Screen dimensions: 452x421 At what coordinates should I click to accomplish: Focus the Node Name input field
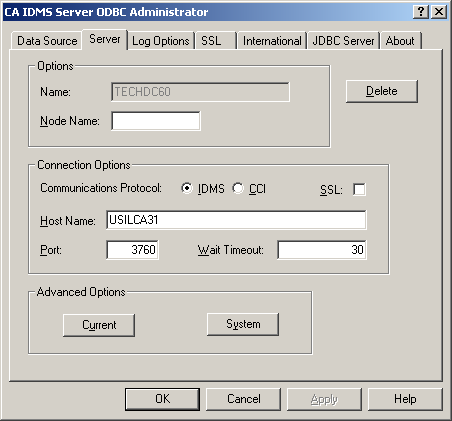coord(156,121)
